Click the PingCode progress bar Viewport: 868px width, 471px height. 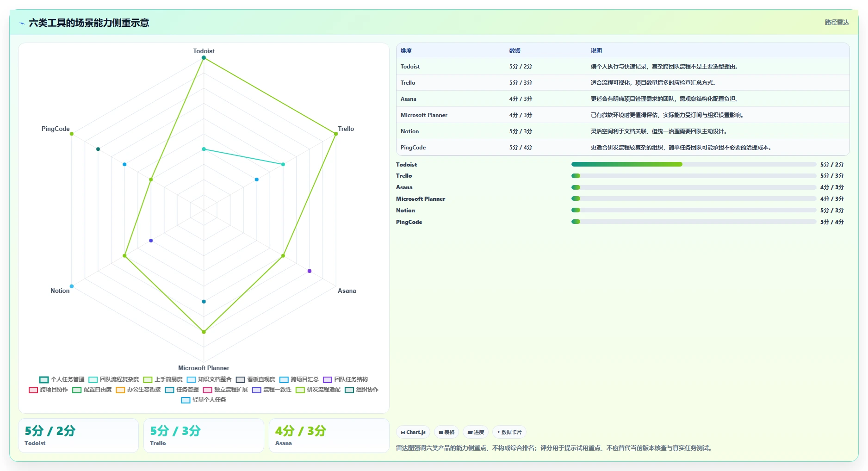pos(694,222)
